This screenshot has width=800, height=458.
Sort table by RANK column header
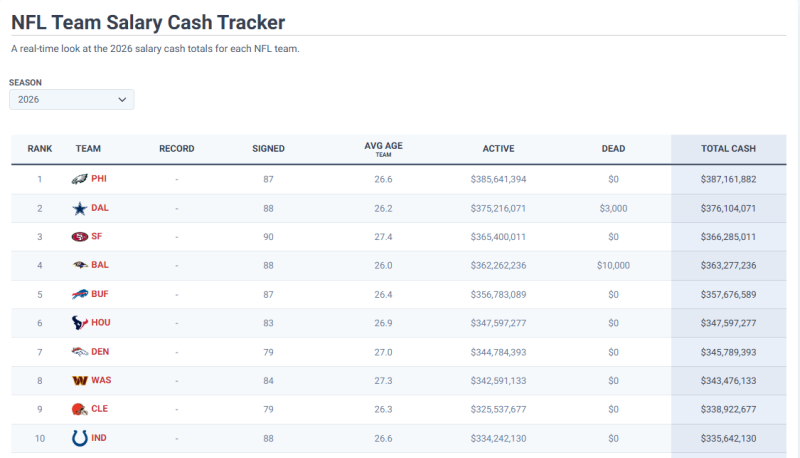[40, 148]
